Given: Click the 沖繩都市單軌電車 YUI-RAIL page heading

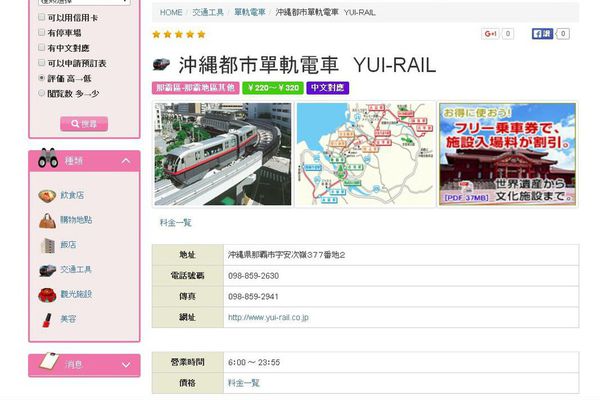Looking at the screenshot, I should pyautogui.click(x=307, y=65).
